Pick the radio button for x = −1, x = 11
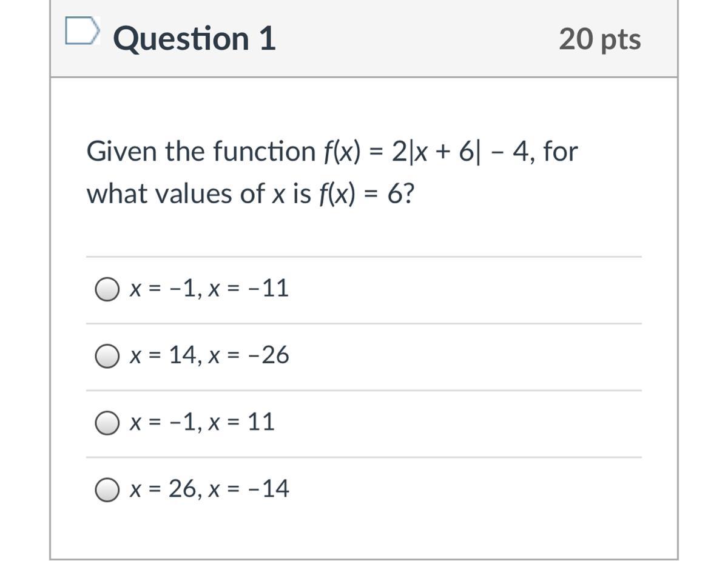 coord(107,423)
